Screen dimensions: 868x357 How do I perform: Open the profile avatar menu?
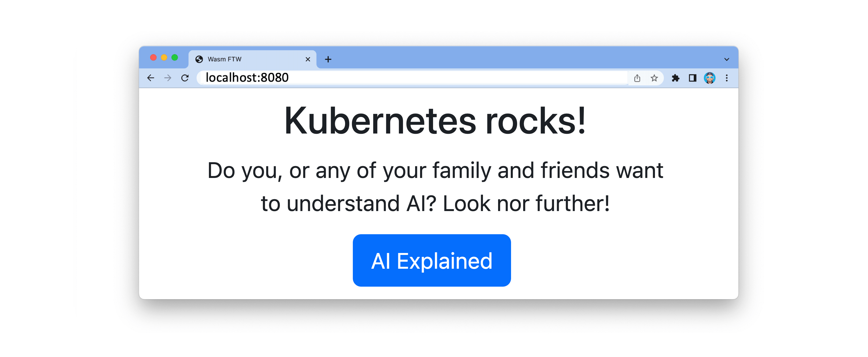[x=710, y=78]
